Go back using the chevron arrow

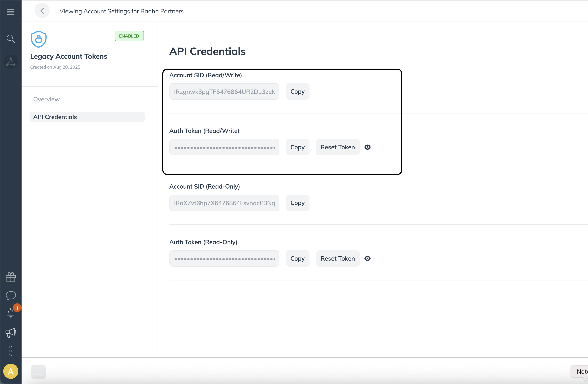point(42,11)
